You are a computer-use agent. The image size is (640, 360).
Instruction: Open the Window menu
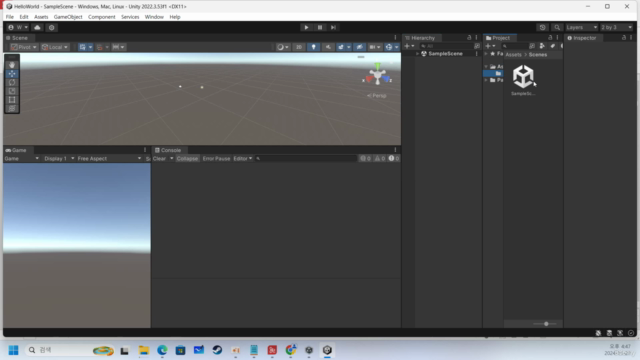click(154, 17)
